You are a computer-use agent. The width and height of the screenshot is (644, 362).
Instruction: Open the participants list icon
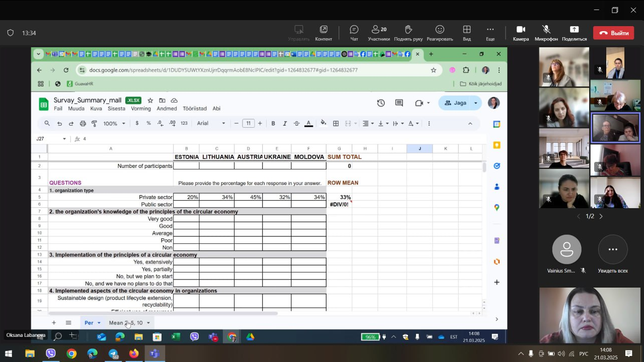378,30
